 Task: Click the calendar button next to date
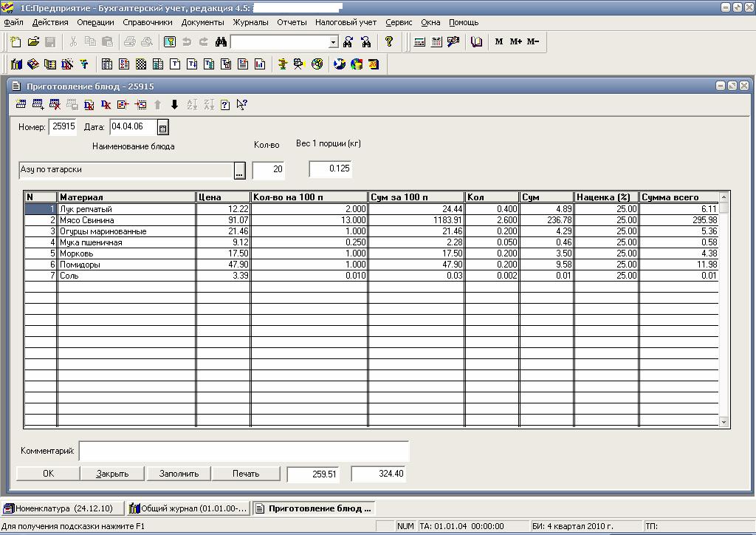pos(163,128)
